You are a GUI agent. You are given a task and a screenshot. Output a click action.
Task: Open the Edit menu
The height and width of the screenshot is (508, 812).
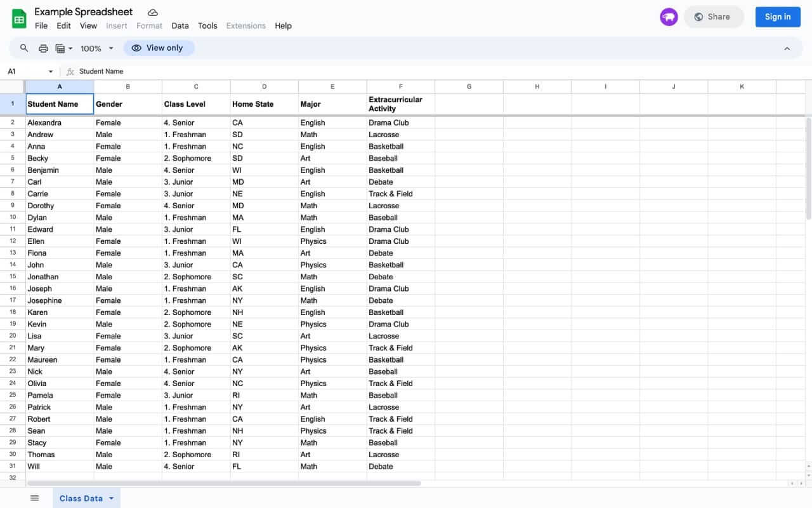63,26
